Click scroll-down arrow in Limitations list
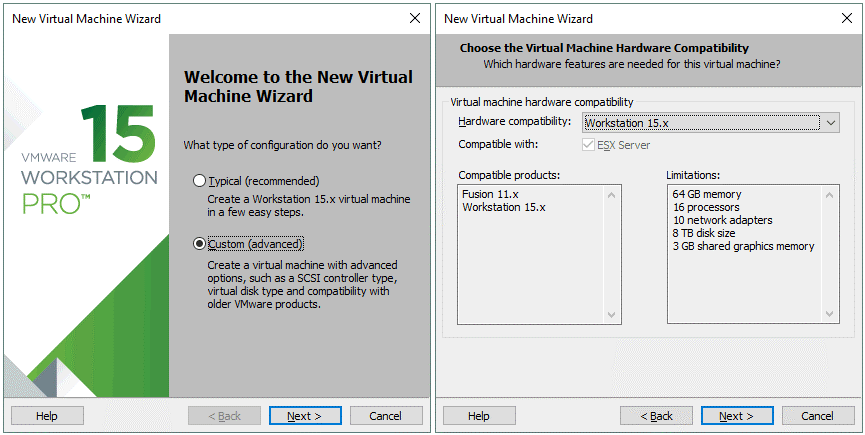The width and height of the screenshot is (865, 435). [830, 315]
